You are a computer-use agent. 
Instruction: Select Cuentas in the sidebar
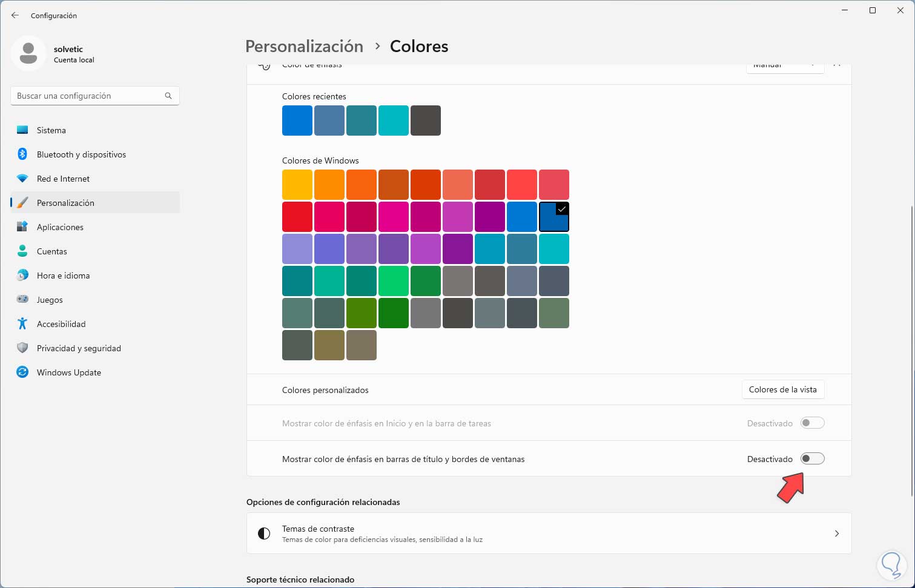(x=52, y=251)
